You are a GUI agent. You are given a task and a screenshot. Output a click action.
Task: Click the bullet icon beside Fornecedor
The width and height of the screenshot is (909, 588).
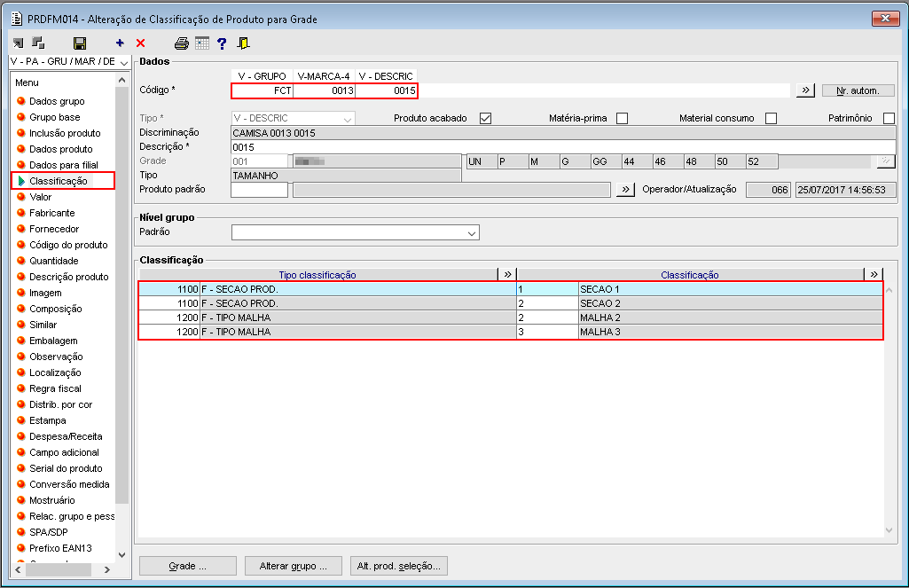[x=21, y=229]
